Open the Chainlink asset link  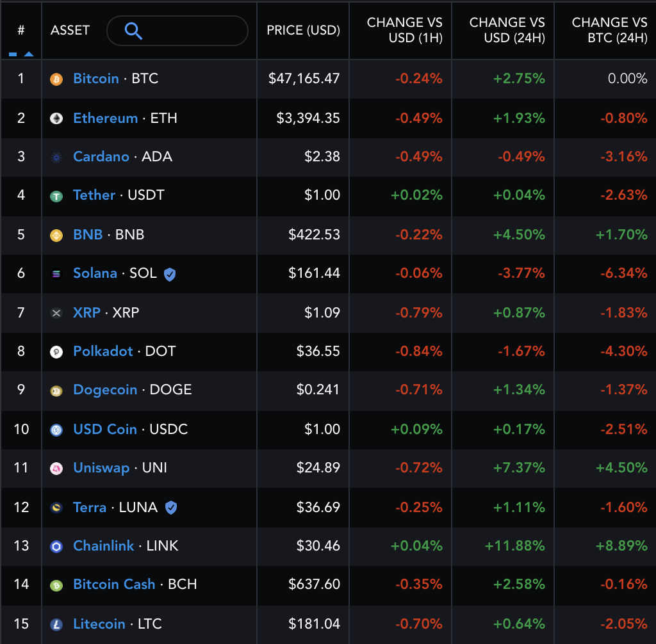tap(104, 546)
